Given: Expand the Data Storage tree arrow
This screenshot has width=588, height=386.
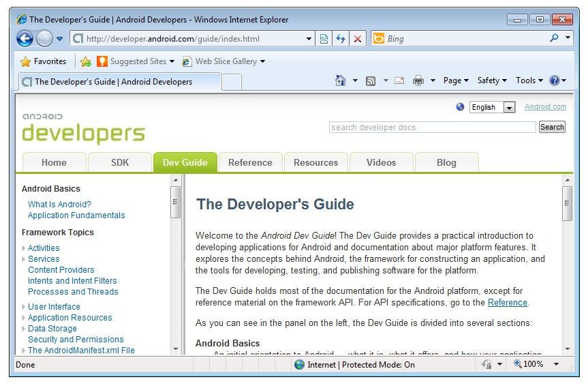Looking at the screenshot, I should point(24,329).
